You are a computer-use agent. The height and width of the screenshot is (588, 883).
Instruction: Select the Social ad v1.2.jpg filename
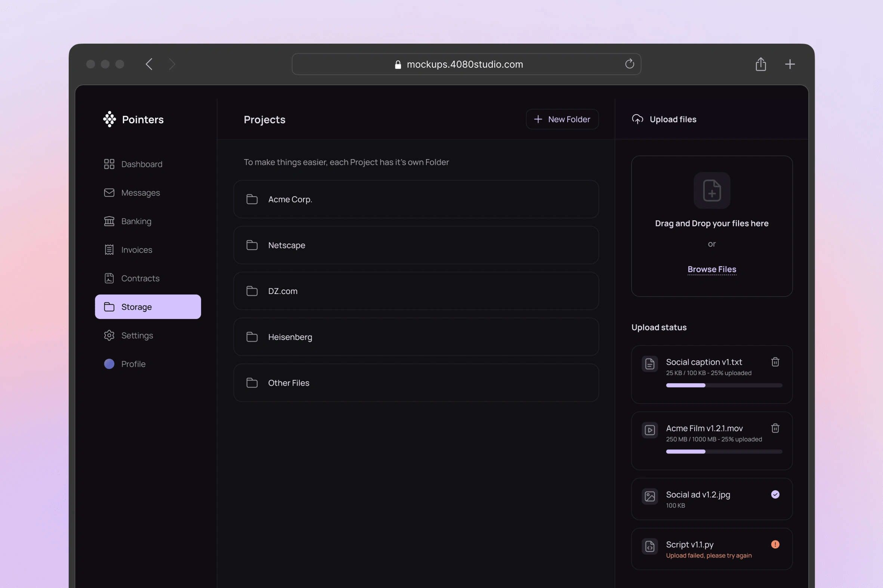point(698,495)
